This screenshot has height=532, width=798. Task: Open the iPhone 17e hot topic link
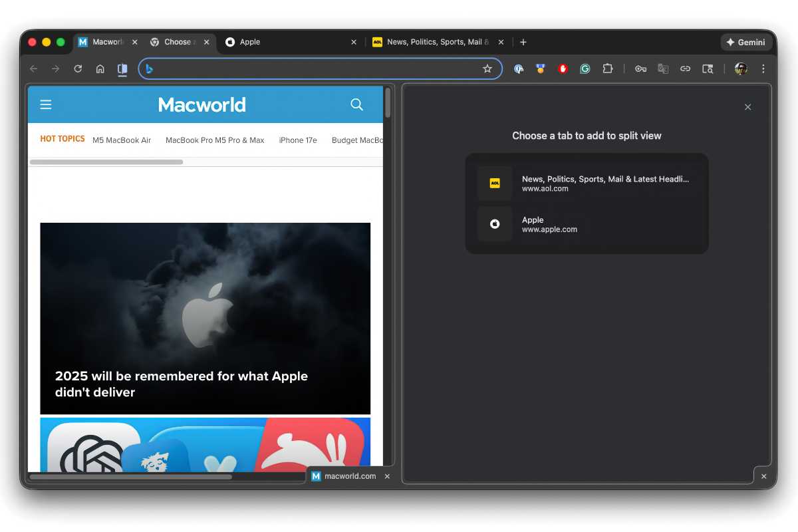298,140
